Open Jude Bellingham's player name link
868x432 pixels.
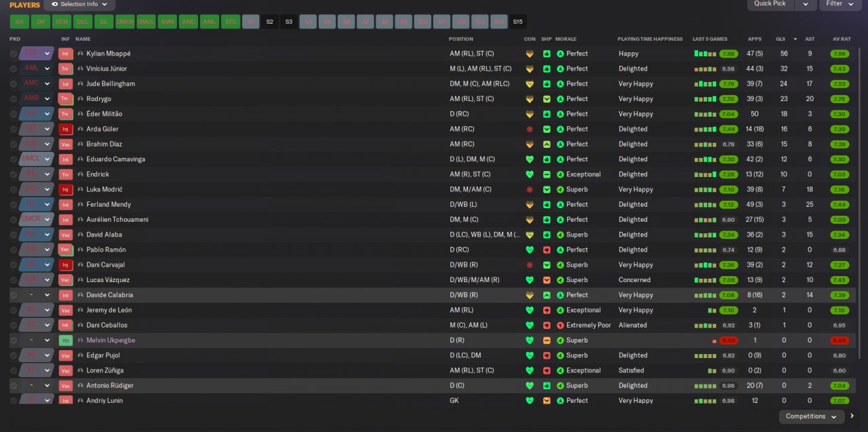tap(111, 84)
